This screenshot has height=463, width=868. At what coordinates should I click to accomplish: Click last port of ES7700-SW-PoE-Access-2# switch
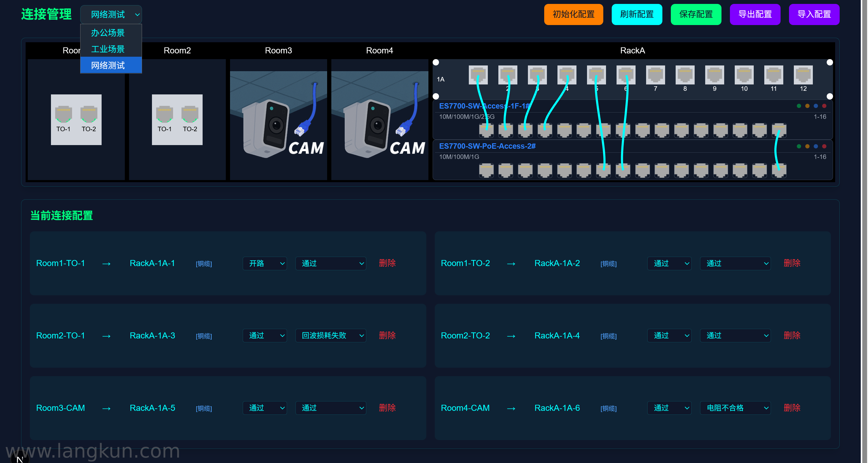[x=779, y=170]
